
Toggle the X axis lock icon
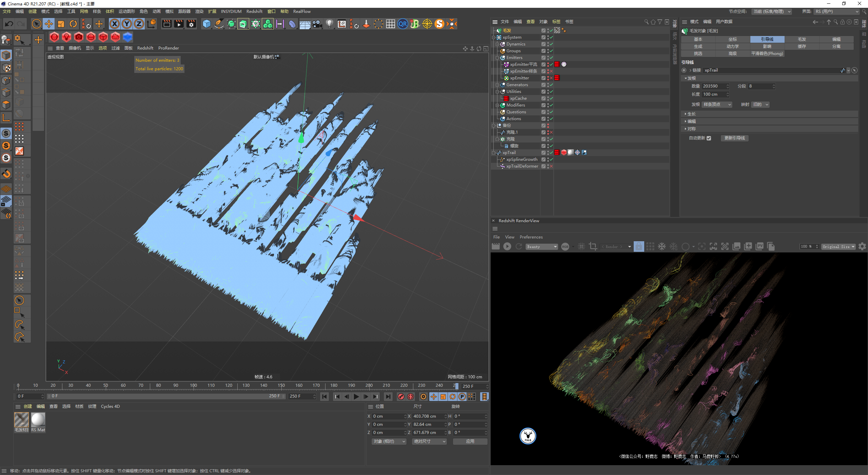click(x=115, y=24)
